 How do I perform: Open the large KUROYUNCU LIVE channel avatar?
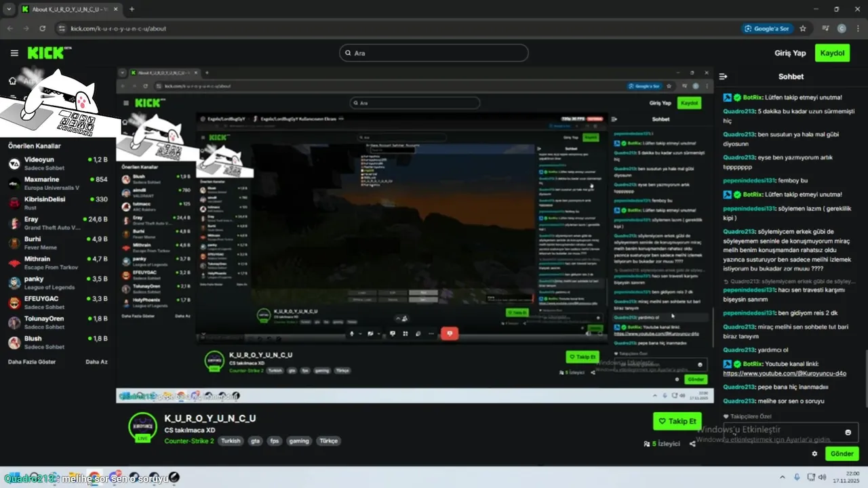[142, 426]
